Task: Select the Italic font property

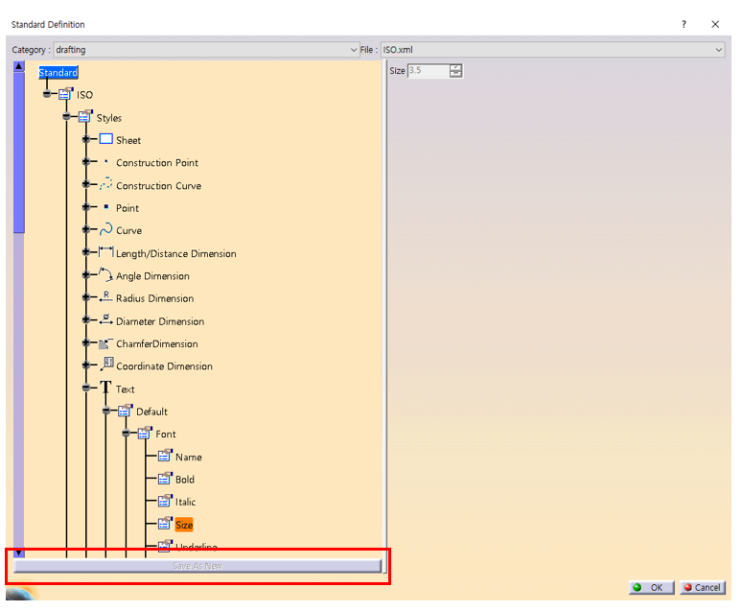Action: tap(185, 502)
